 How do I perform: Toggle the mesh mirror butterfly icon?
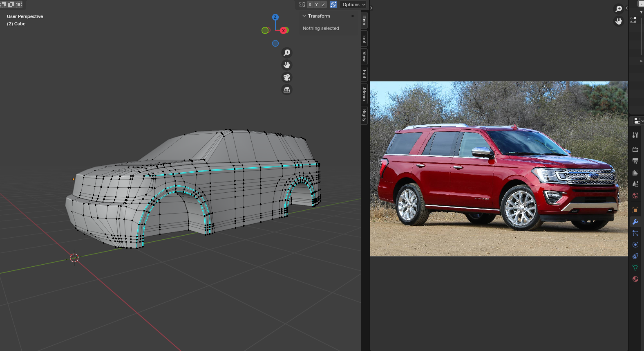302,4
